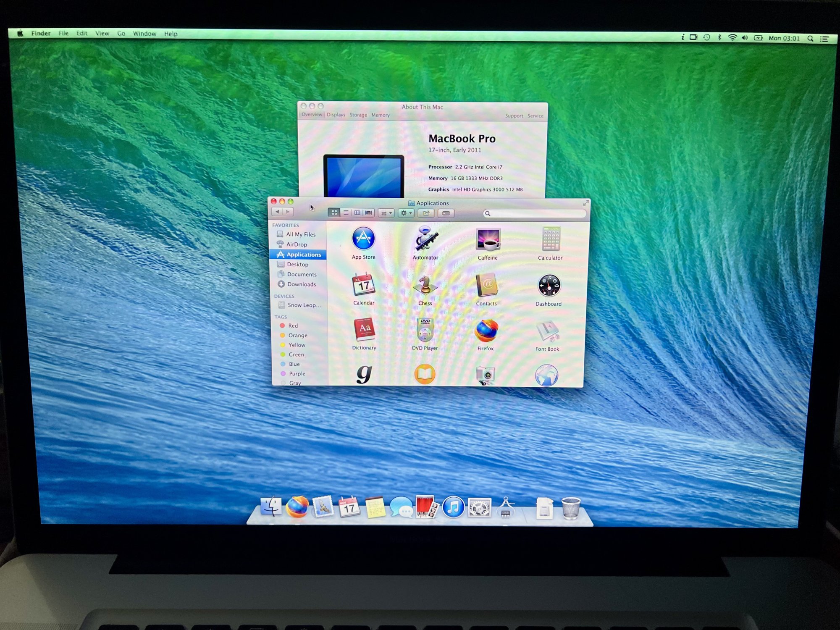This screenshot has height=630, width=840.
Task: Open System Preferences from the Dock
Action: (479, 508)
